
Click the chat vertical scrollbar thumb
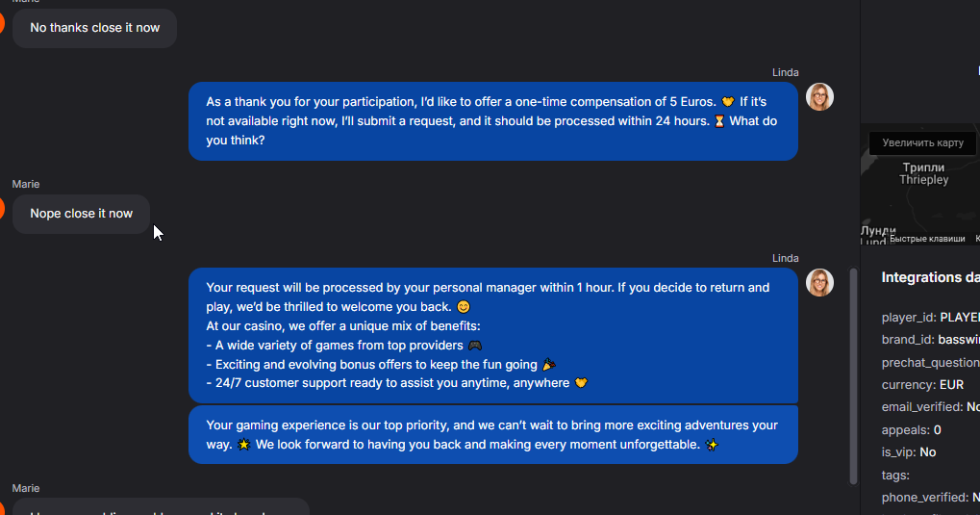click(x=853, y=375)
